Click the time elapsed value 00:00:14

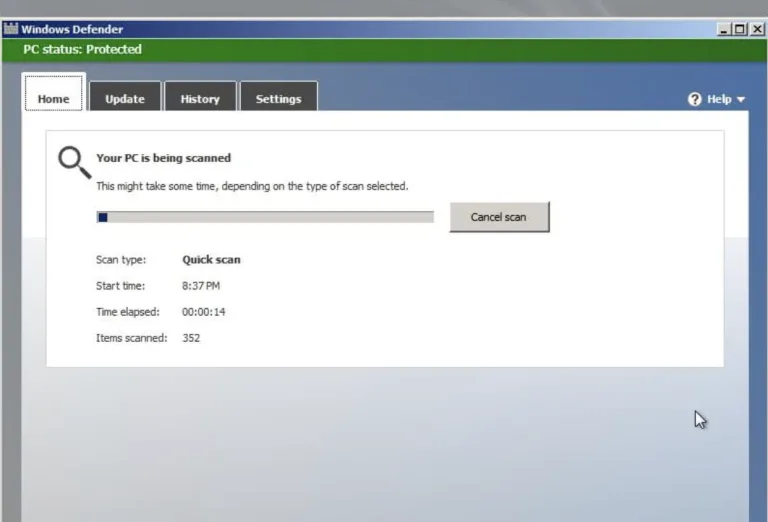pos(204,312)
